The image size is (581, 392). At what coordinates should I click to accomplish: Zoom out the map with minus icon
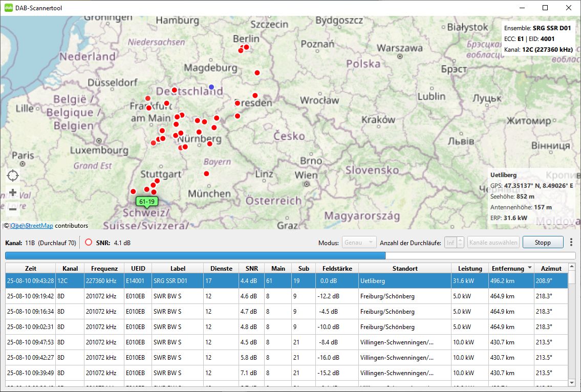point(13,209)
